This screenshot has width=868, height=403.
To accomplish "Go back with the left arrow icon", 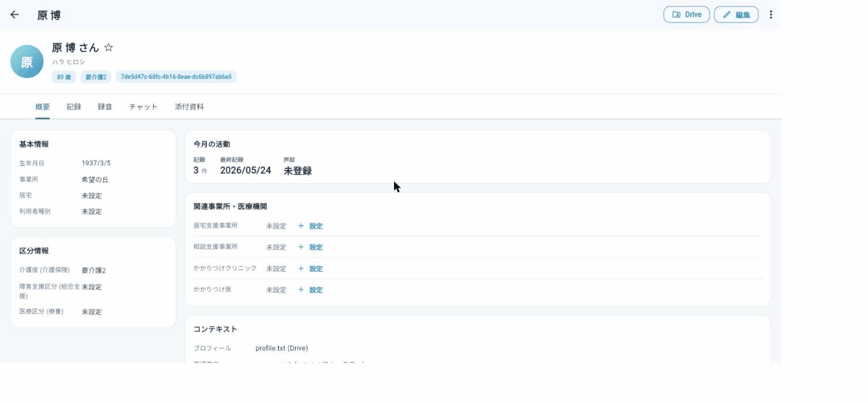I will 15,15.
